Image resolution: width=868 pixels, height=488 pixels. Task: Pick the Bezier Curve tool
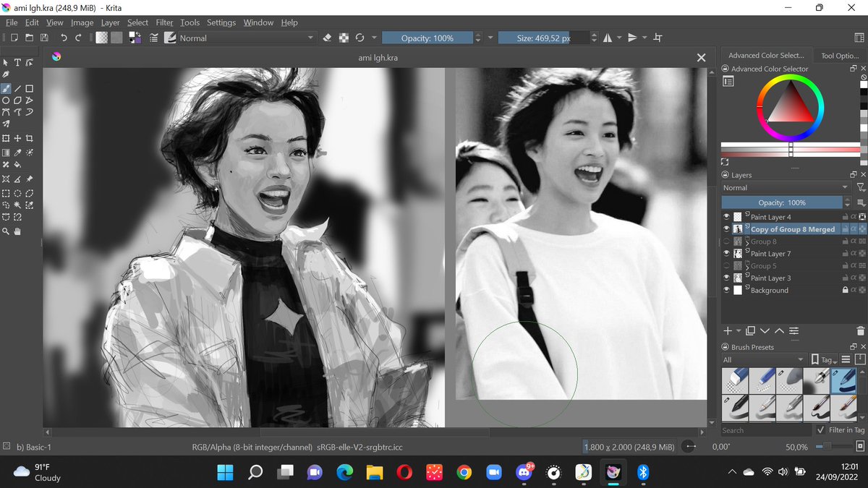6,112
